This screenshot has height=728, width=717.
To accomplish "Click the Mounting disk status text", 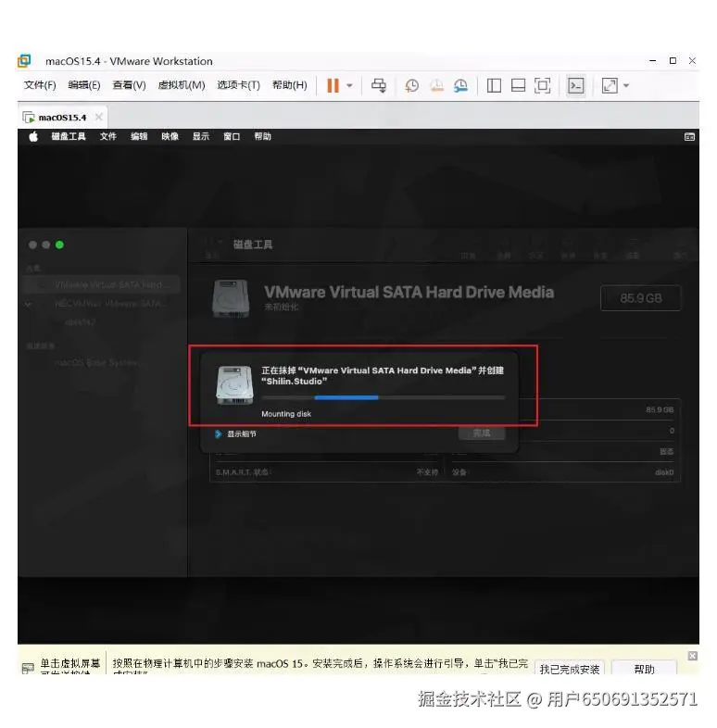I will tap(286, 414).
